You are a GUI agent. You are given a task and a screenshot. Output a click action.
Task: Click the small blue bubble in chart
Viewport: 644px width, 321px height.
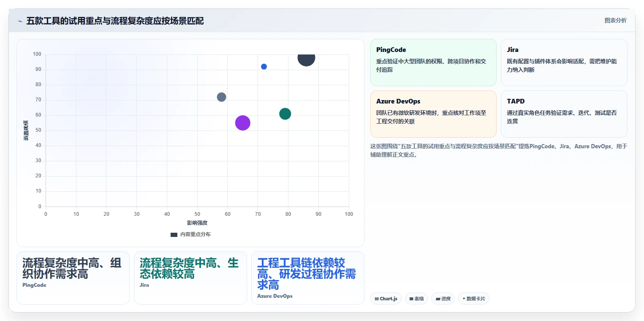(264, 67)
